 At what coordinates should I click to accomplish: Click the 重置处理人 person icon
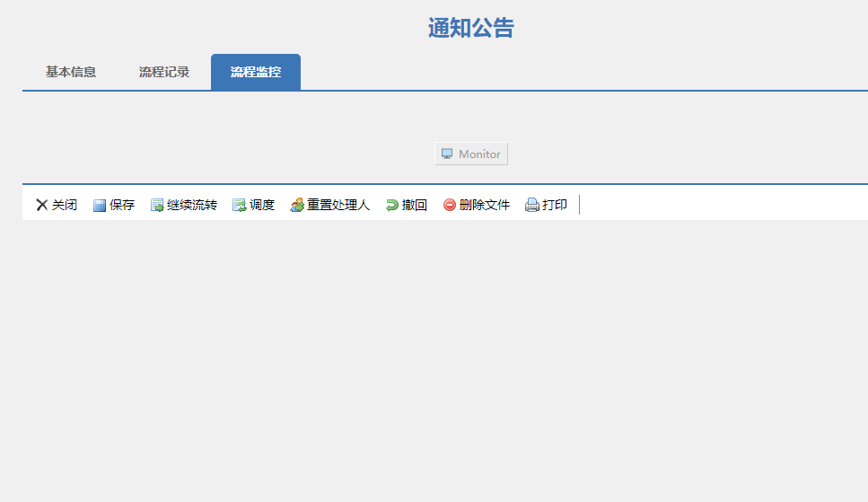click(297, 205)
